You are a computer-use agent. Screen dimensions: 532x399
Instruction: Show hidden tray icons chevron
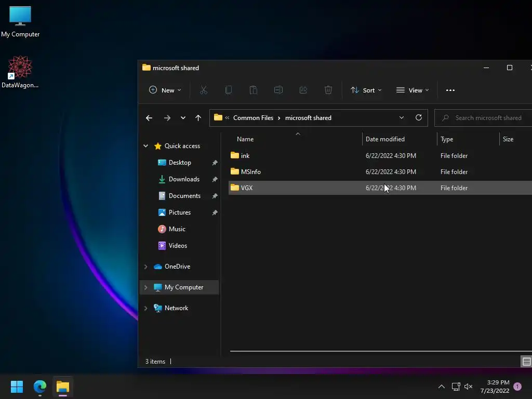442,387
